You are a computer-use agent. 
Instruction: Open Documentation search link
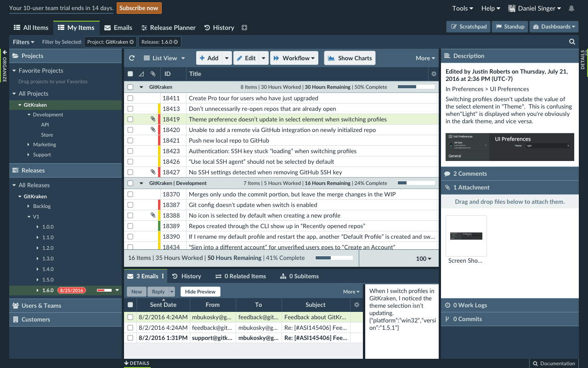553,363
